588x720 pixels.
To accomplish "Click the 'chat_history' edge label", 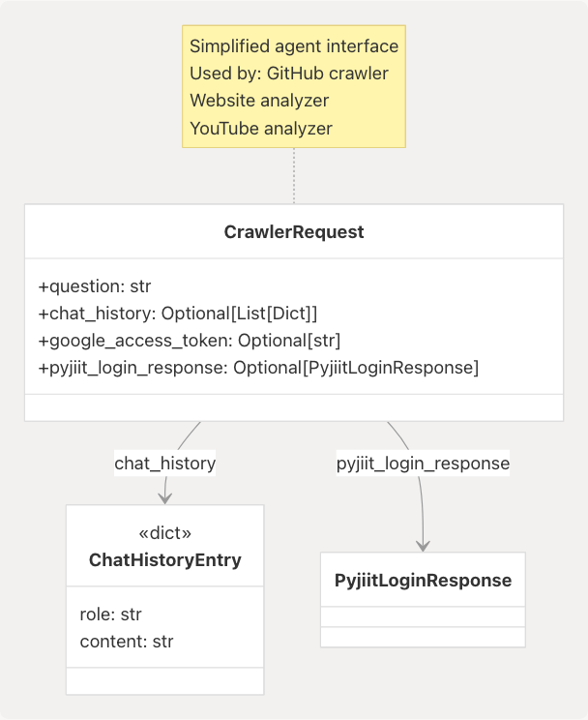I will tap(165, 464).
